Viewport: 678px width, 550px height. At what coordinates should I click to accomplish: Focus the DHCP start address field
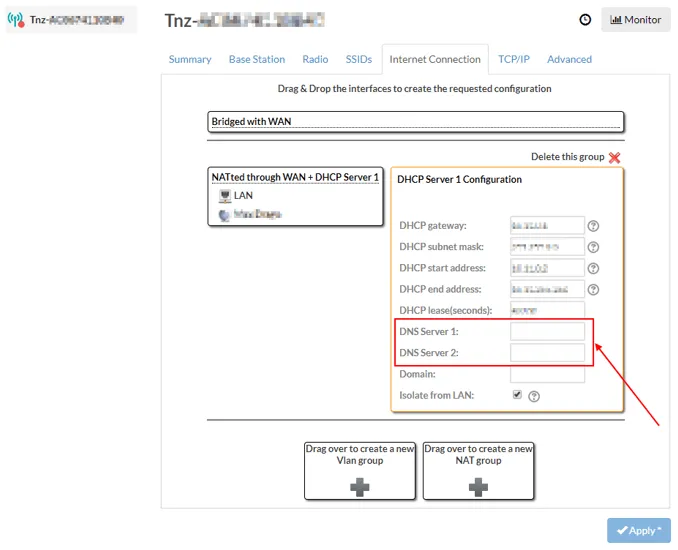[x=547, y=268]
